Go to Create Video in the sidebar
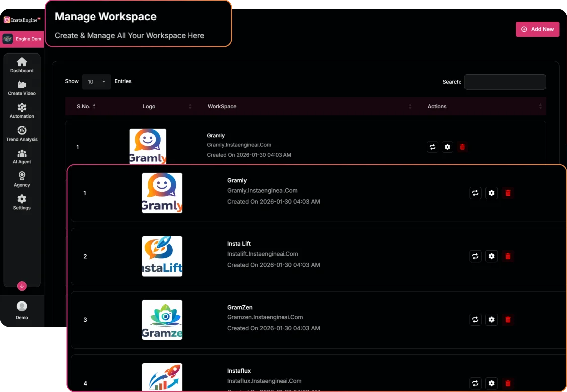The width and height of the screenshot is (567, 392). pos(22,88)
